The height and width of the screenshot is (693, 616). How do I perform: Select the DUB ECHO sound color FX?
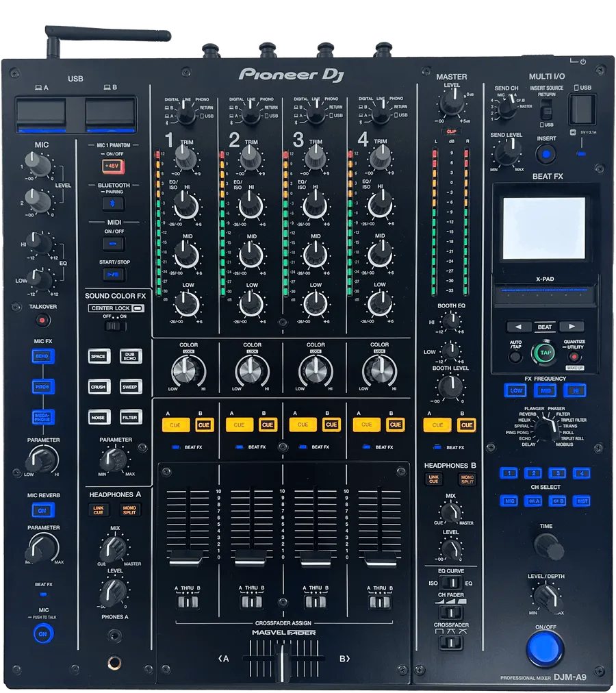130,356
